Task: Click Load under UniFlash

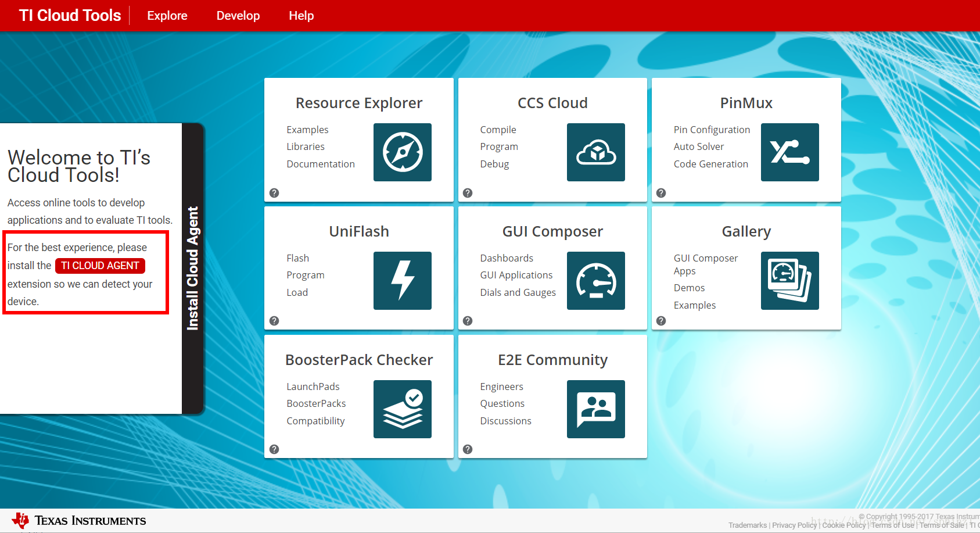Action: coord(297,292)
